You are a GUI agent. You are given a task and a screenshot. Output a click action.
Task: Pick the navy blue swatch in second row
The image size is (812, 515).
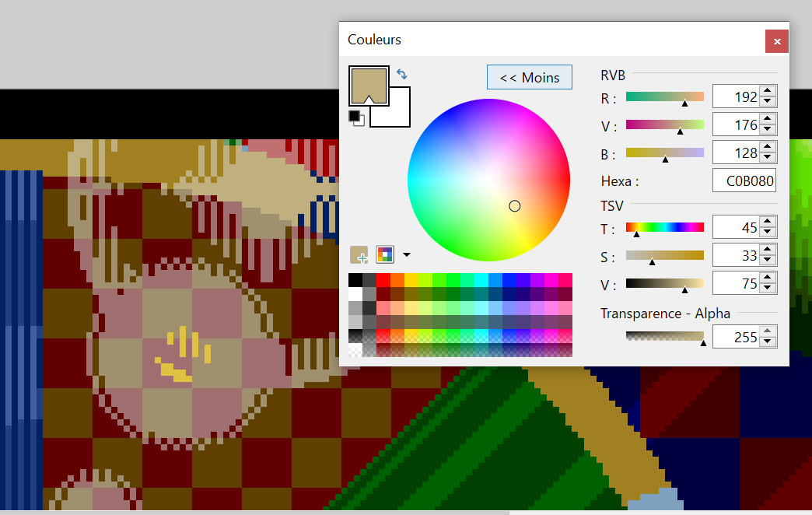click(x=509, y=294)
